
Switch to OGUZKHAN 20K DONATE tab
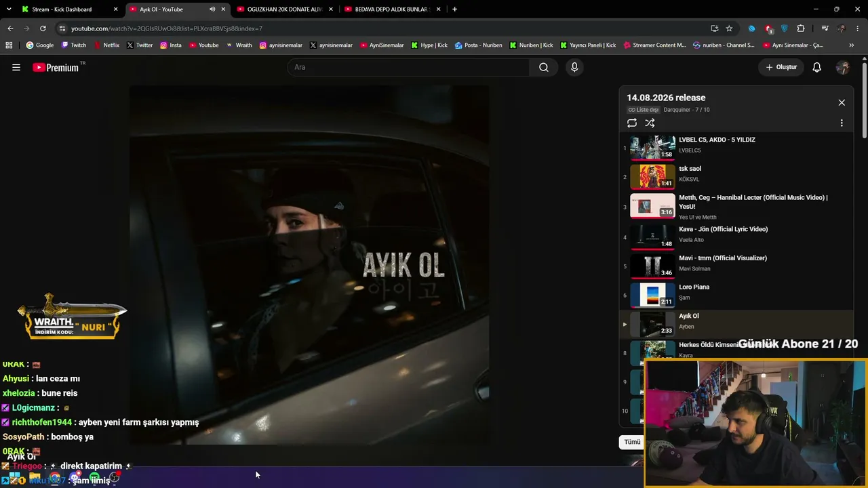[x=283, y=9]
